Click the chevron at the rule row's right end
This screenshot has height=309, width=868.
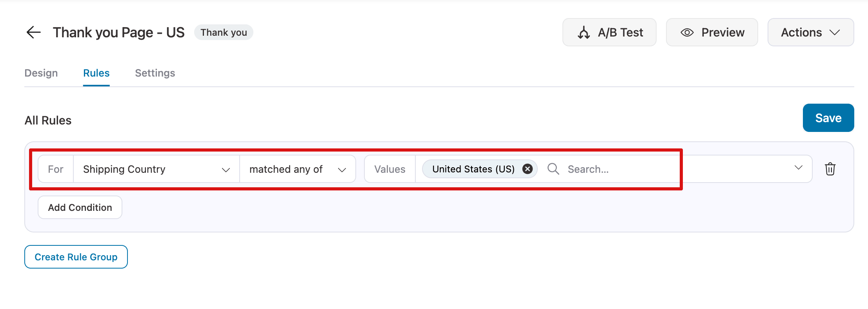[x=799, y=168]
